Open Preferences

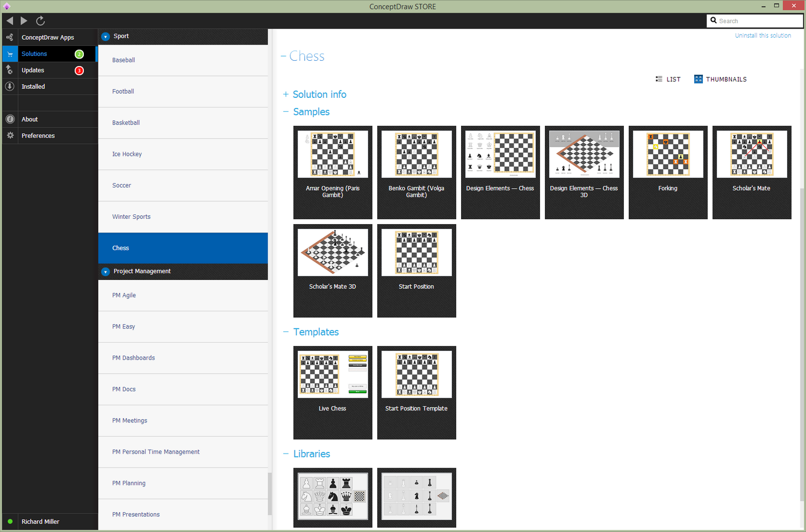coord(50,135)
